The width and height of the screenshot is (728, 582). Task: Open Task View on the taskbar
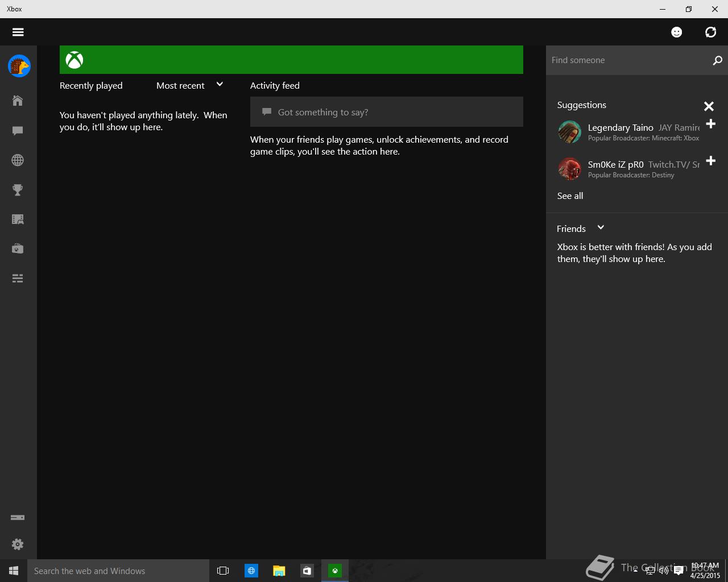(x=223, y=571)
